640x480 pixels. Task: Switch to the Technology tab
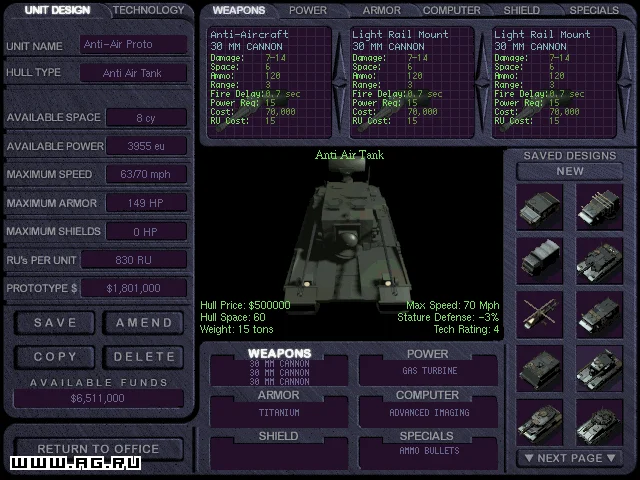click(x=148, y=11)
